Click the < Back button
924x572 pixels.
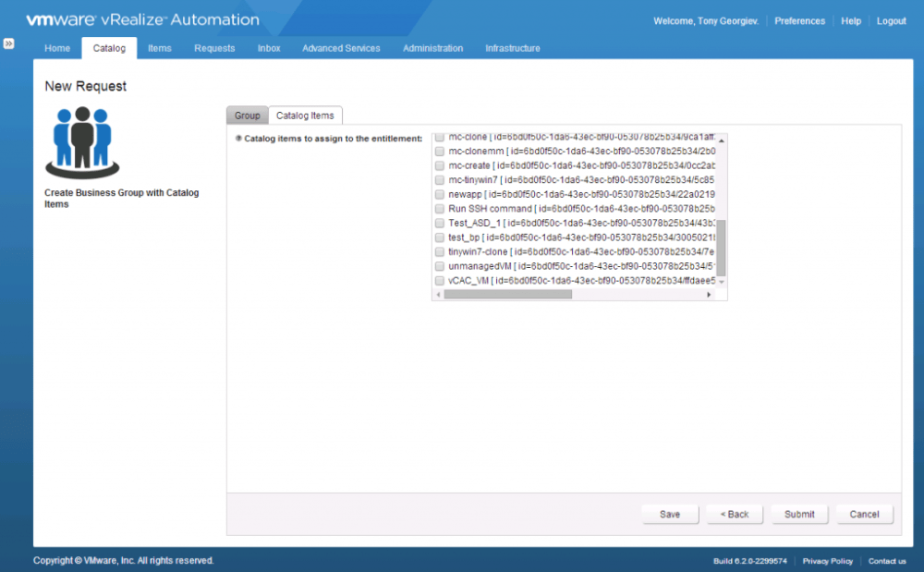coord(735,515)
